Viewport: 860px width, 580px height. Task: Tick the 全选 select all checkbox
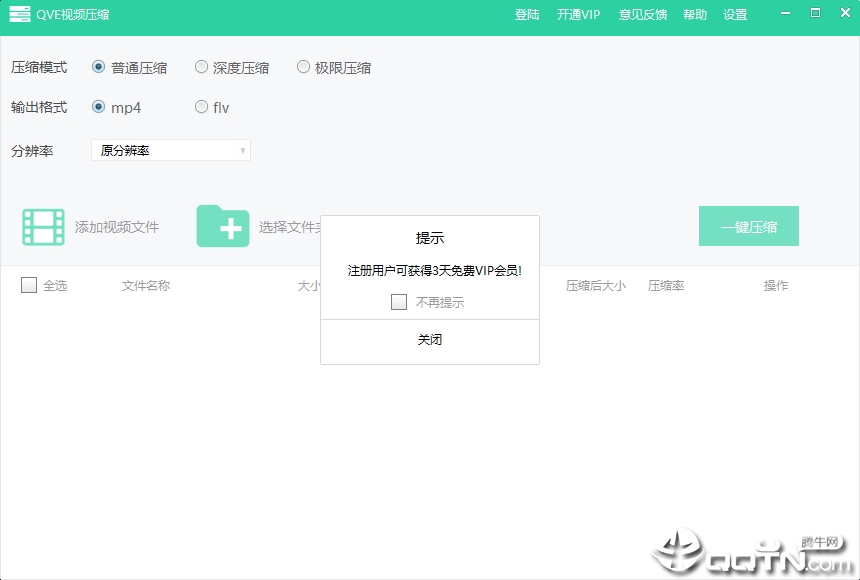tap(29, 285)
